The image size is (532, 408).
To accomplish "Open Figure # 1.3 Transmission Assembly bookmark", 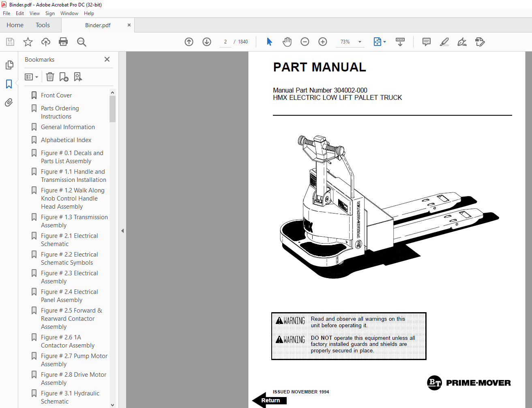I will (74, 221).
